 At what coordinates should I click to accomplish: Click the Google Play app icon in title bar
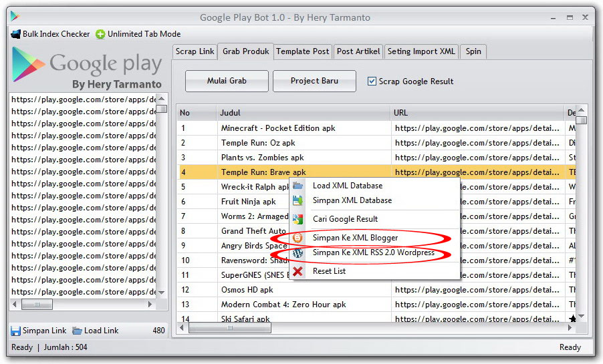[x=15, y=16]
